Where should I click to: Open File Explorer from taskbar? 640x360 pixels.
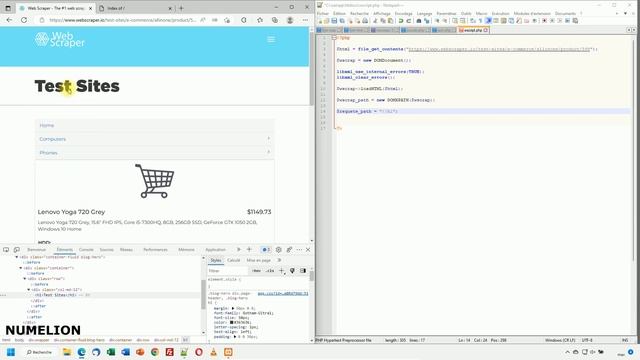point(67,352)
